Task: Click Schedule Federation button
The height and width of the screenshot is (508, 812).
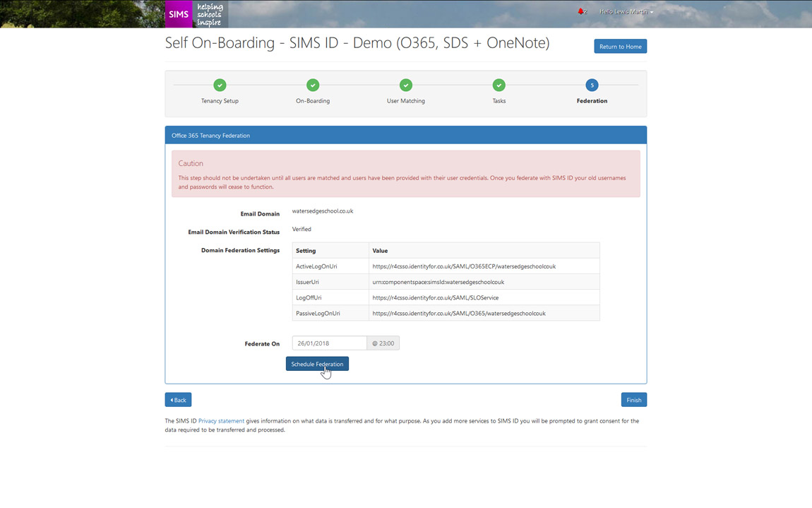Action: 317,364
